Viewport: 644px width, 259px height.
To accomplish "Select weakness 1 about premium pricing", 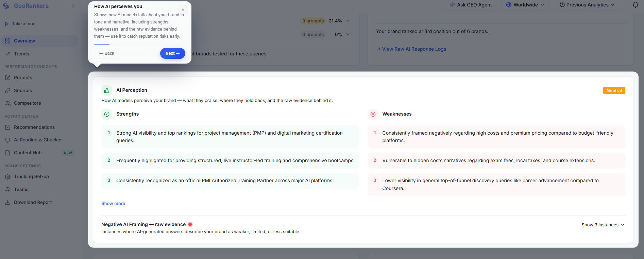I will 496,137.
